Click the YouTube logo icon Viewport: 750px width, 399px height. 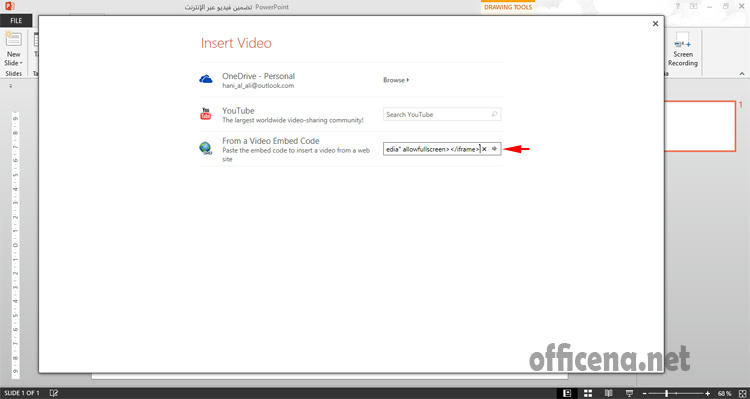pos(206,114)
